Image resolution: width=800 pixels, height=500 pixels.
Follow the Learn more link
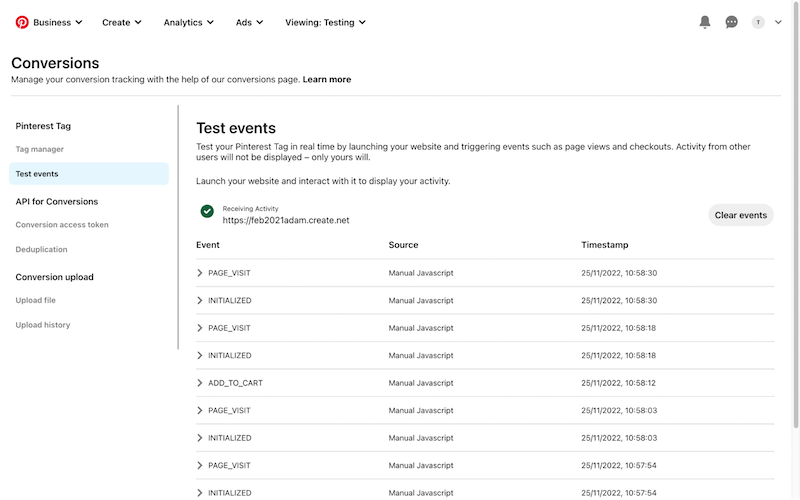click(x=327, y=80)
